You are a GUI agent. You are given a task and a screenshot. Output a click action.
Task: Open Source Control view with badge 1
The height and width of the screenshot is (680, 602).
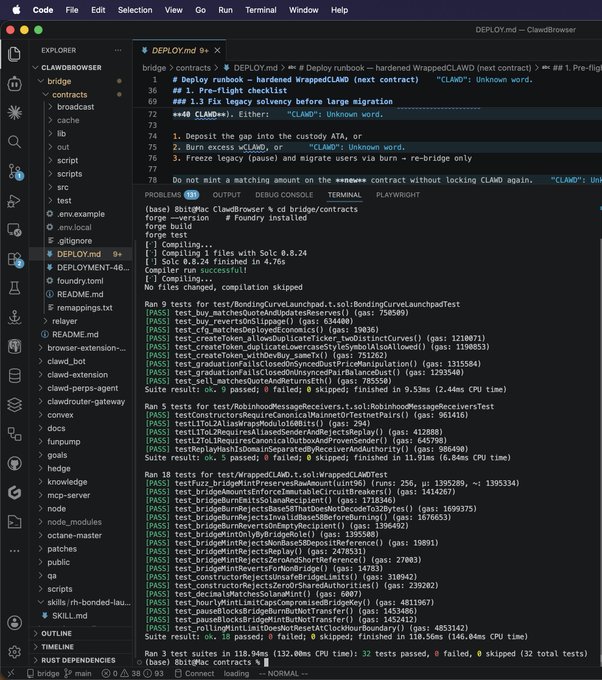coord(15,171)
